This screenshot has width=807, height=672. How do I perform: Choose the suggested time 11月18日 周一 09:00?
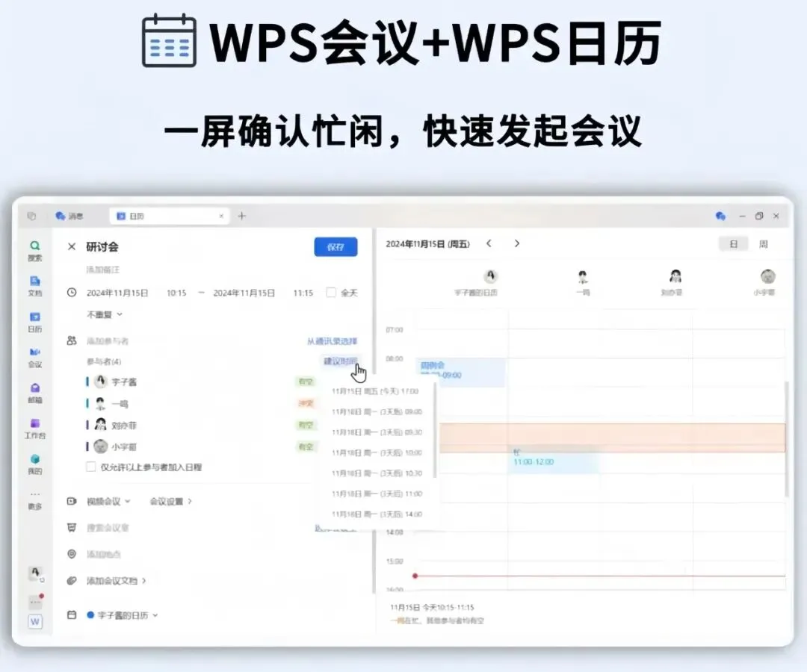(x=377, y=412)
